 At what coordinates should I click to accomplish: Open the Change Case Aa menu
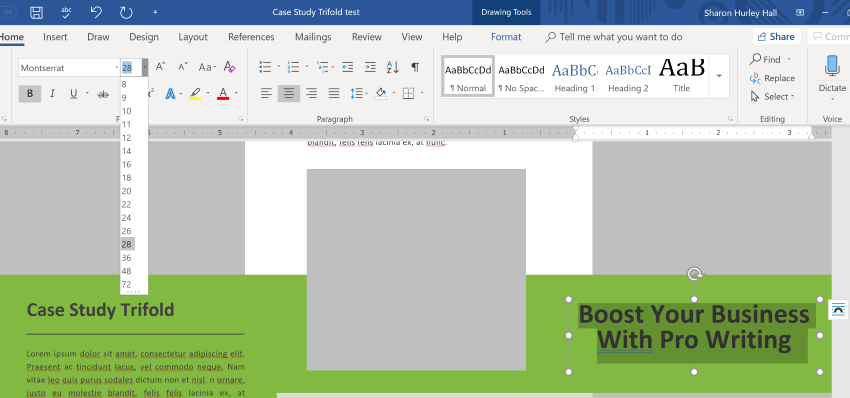tap(207, 67)
